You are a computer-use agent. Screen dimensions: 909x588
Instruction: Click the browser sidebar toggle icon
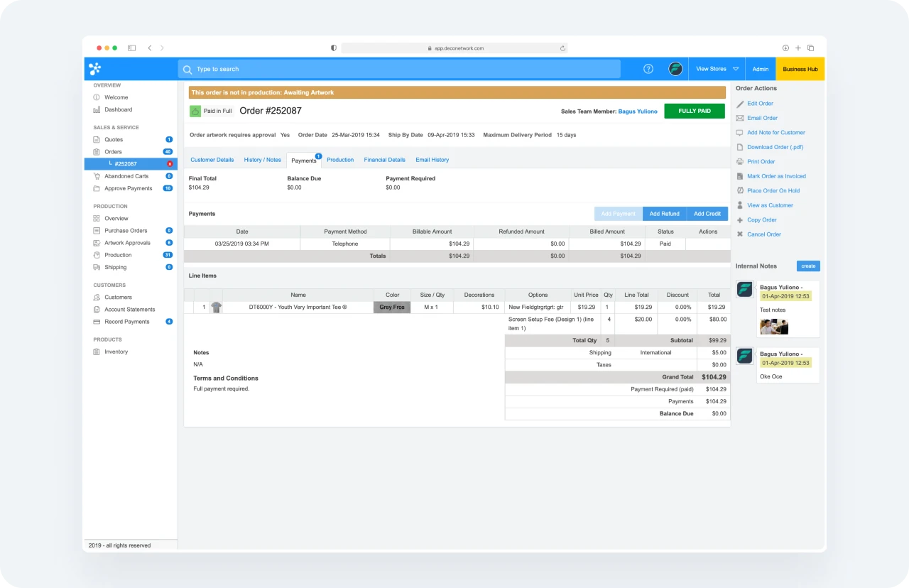pos(131,48)
